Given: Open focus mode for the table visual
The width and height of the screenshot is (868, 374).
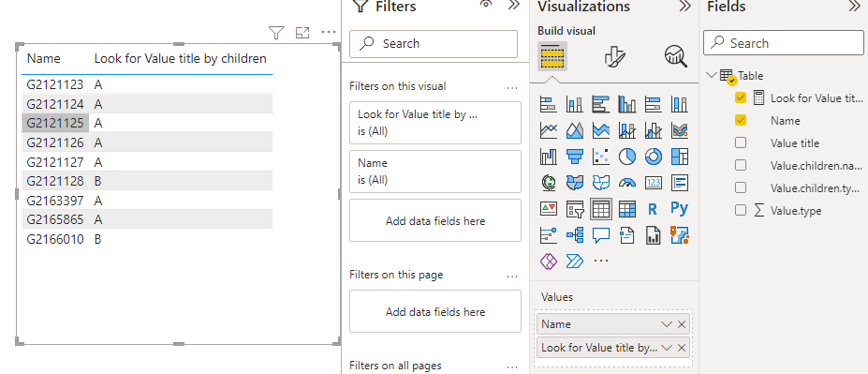Looking at the screenshot, I should tap(302, 33).
